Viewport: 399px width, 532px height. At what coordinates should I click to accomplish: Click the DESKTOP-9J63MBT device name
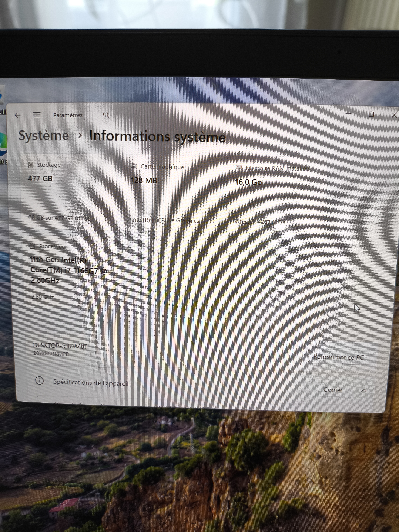[60, 346]
